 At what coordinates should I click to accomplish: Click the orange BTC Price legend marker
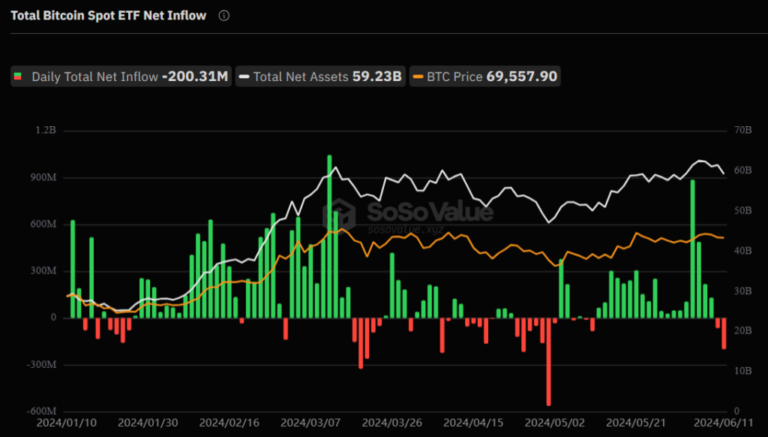coord(418,77)
